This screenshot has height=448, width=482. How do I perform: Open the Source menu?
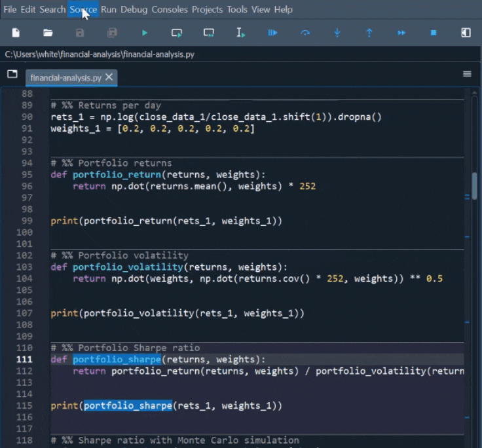(x=83, y=9)
